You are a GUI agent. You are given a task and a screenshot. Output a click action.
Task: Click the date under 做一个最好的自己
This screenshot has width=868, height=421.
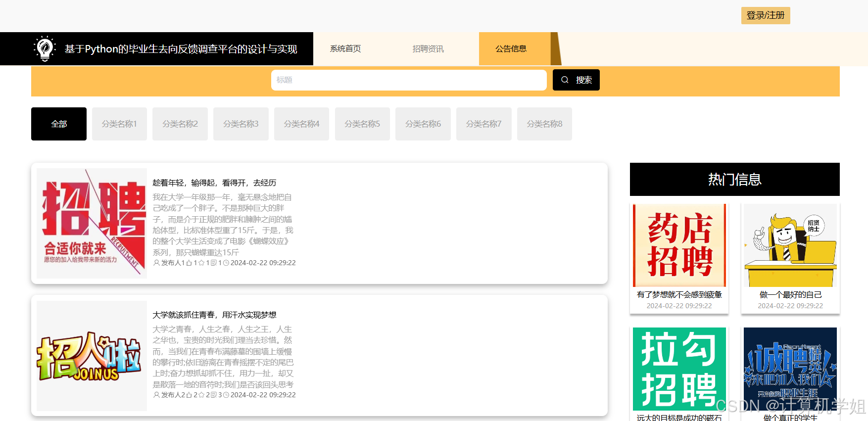790,306
